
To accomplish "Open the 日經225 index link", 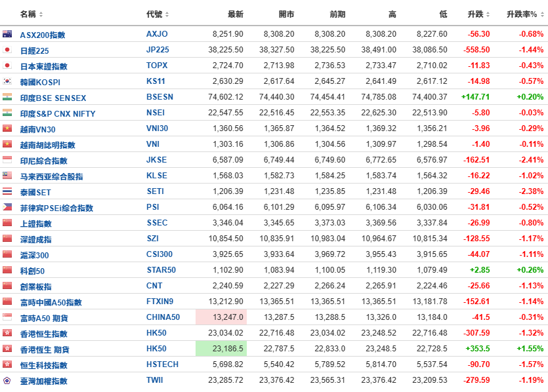I will (35, 50).
